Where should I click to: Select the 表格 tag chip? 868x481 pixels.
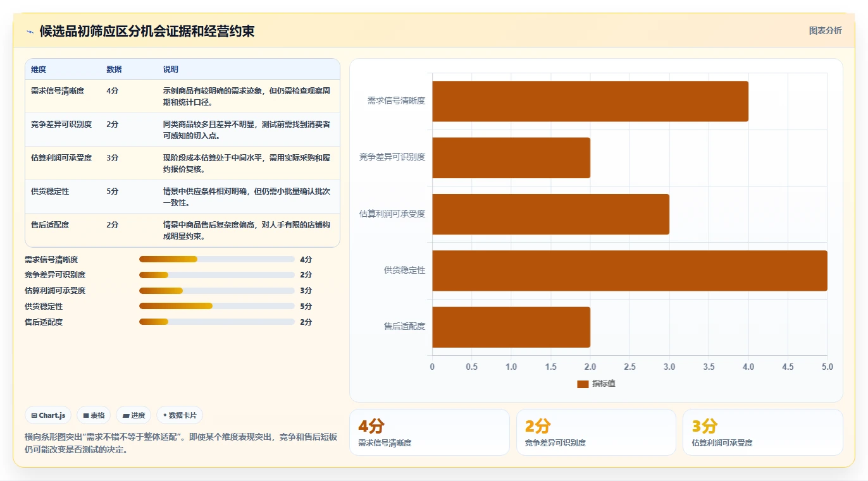coord(94,415)
